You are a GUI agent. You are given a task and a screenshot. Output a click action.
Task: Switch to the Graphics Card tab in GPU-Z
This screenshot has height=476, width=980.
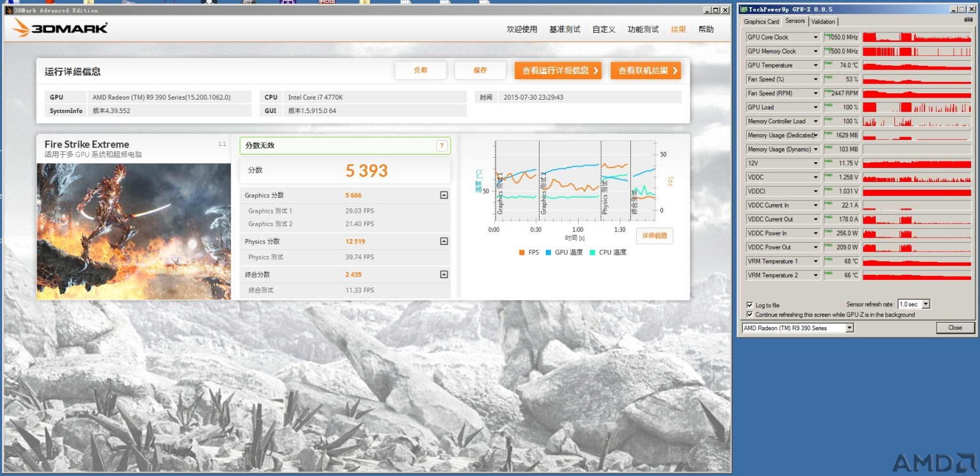click(x=761, y=22)
